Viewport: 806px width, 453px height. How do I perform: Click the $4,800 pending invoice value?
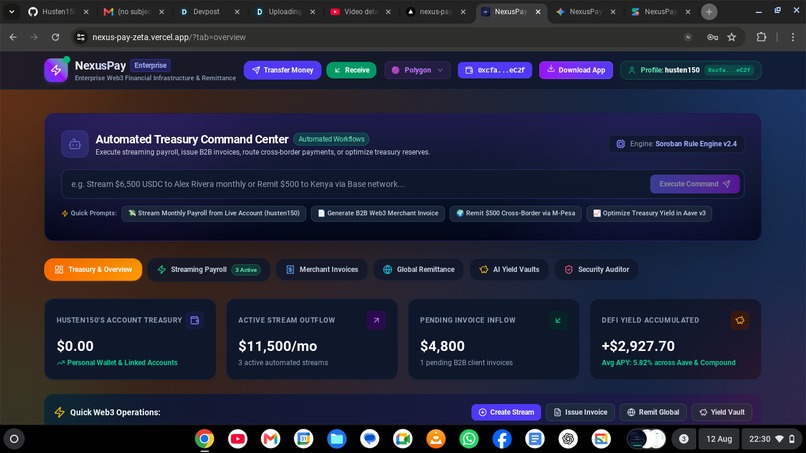tap(442, 346)
